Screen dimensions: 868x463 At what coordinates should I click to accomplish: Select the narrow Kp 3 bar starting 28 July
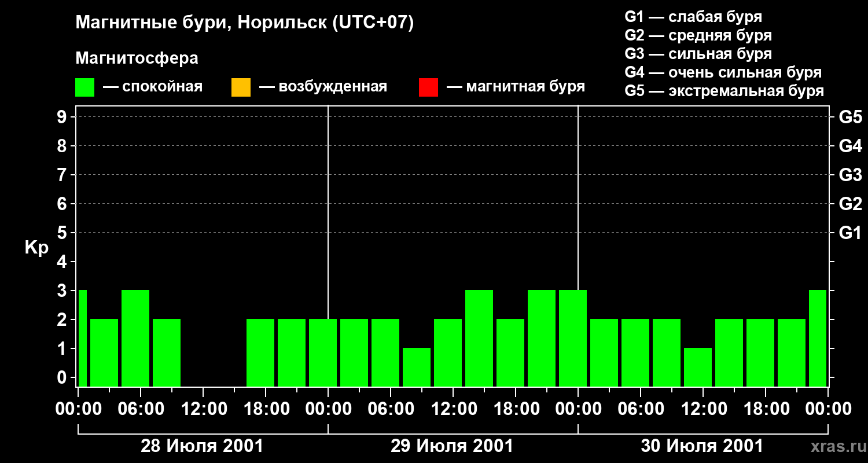pos(82,338)
